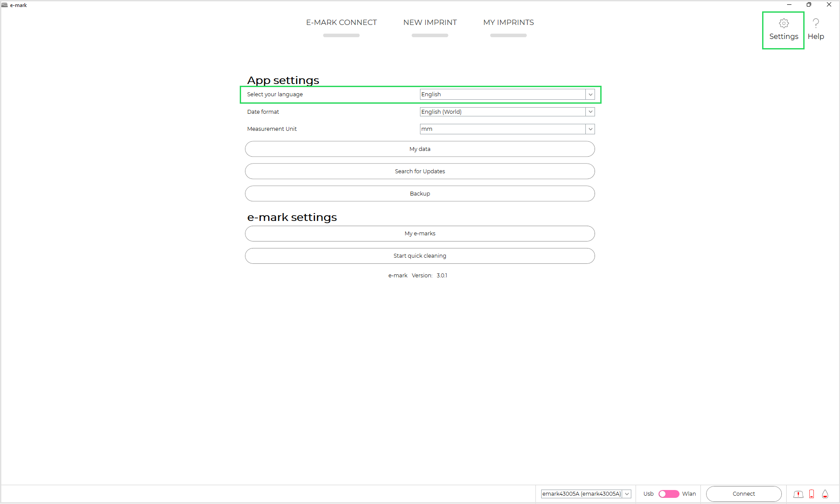Toggle the Usb/Wlan connection switch
The height and width of the screenshot is (504, 840).
[668, 494]
